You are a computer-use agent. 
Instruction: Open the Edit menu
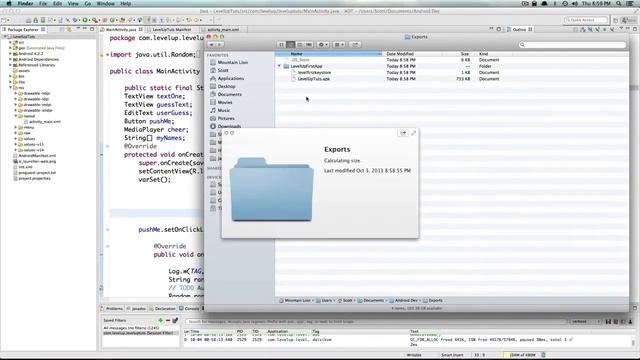[x=57, y=3]
